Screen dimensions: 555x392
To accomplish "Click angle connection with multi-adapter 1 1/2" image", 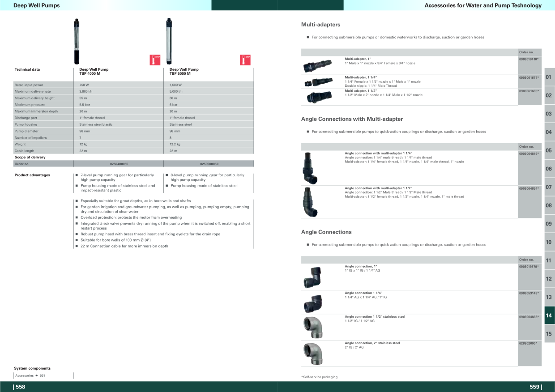I will coord(310,201).
